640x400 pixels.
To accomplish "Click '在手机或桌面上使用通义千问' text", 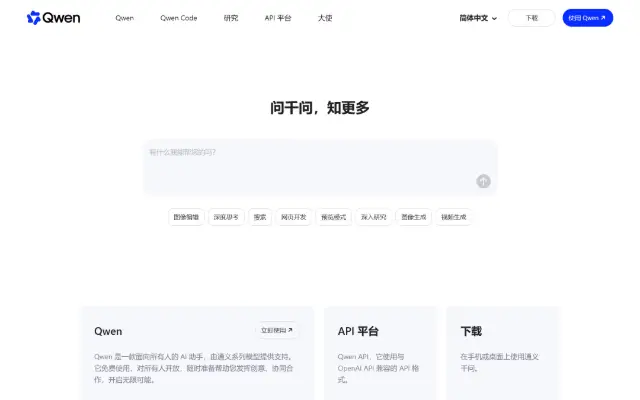I will 500,362.
